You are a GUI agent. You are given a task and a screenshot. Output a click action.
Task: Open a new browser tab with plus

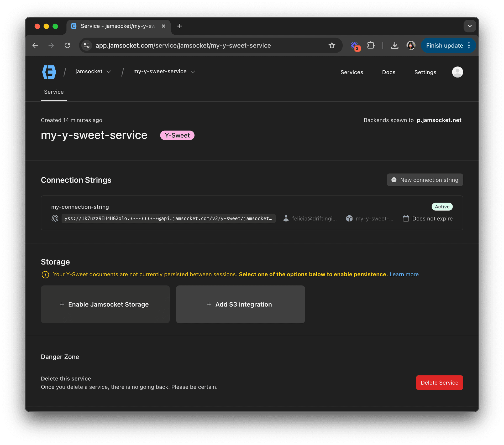point(180,26)
